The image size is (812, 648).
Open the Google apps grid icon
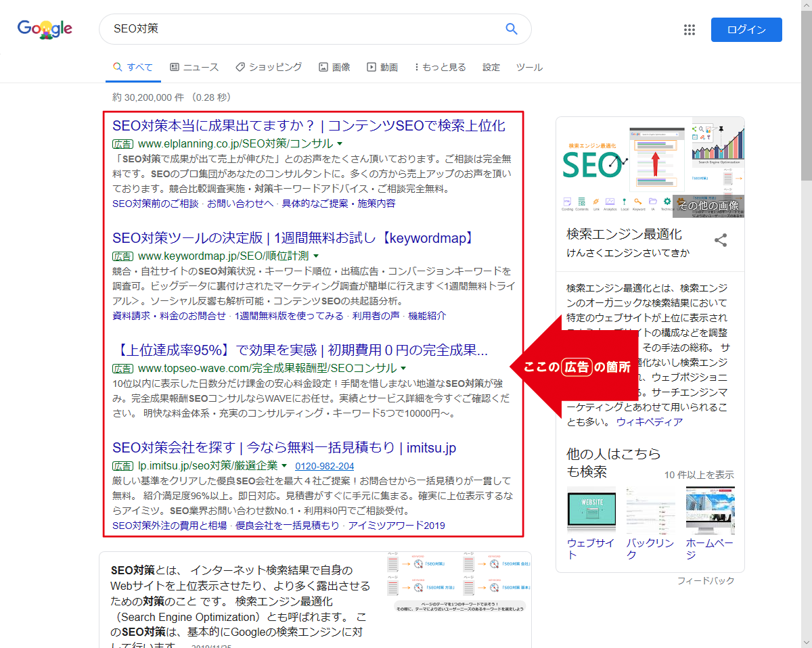(690, 30)
